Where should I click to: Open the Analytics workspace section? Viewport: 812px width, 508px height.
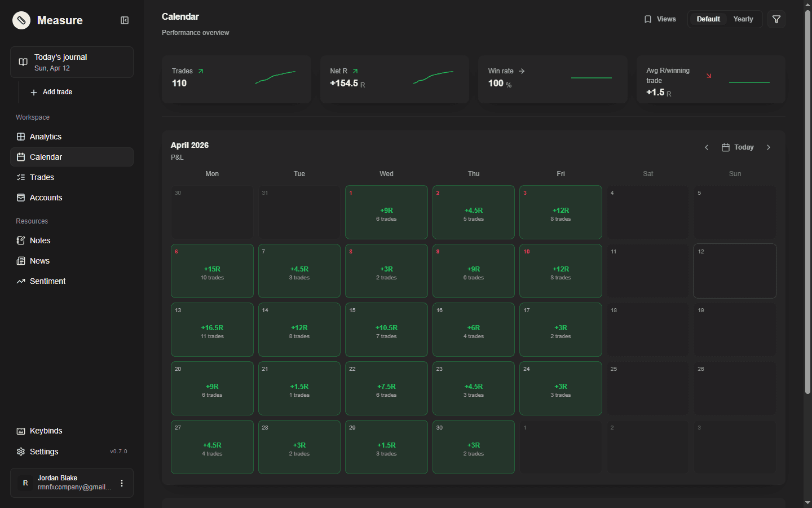[45, 136]
